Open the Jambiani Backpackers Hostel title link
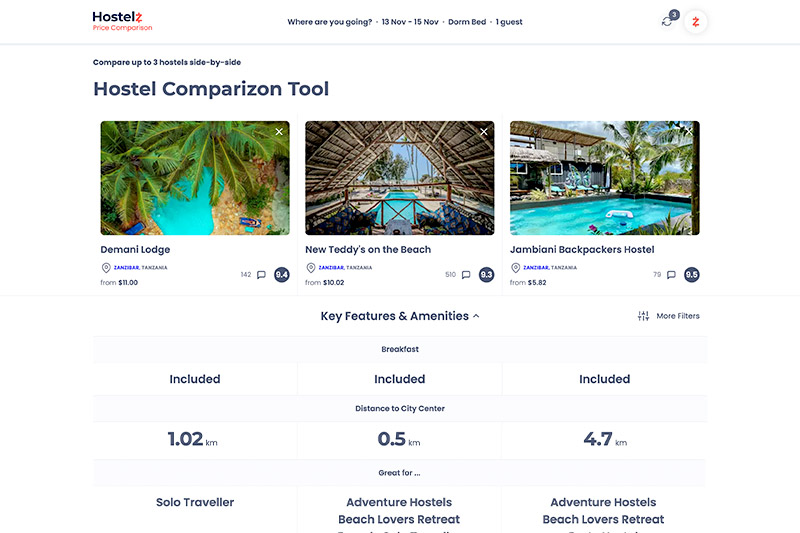This screenshot has width=800, height=533. tap(582, 250)
